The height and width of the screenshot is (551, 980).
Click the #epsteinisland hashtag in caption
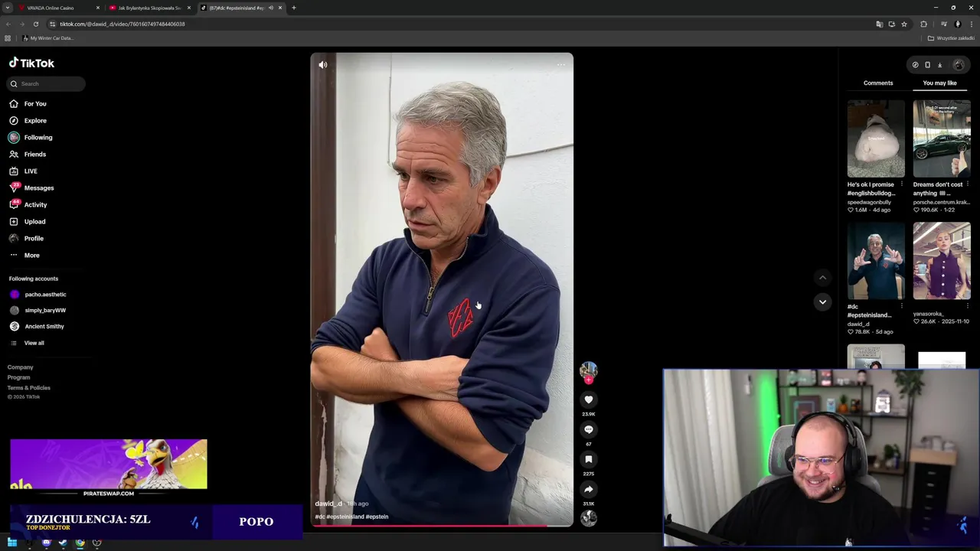click(x=345, y=517)
